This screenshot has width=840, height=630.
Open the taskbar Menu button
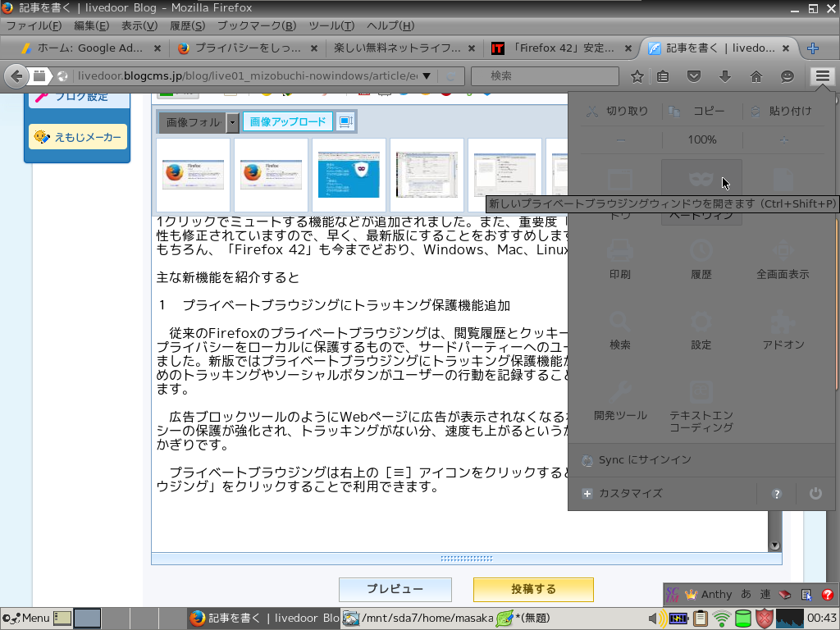point(25,619)
